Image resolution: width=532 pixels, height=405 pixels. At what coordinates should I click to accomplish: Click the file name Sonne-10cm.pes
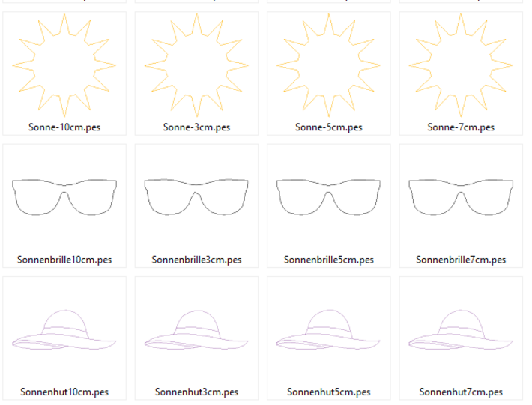(x=64, y=127)
